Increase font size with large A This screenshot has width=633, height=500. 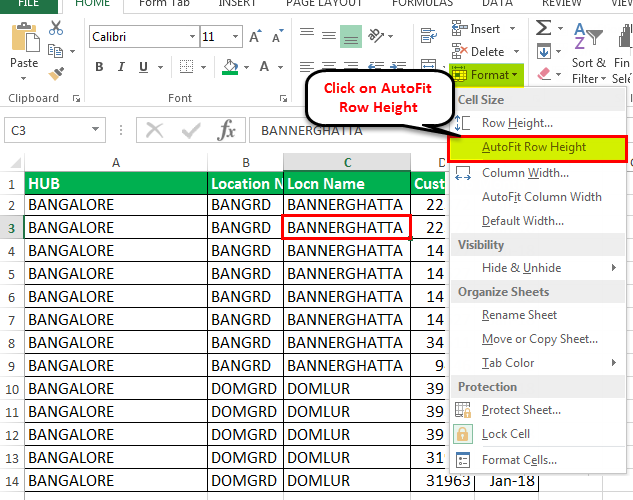coord(255,37)
